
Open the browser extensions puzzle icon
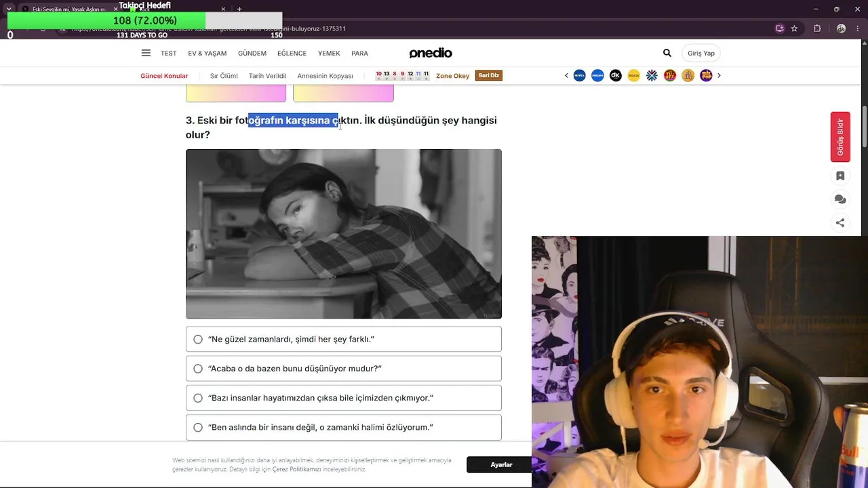[x=817, y=28]
